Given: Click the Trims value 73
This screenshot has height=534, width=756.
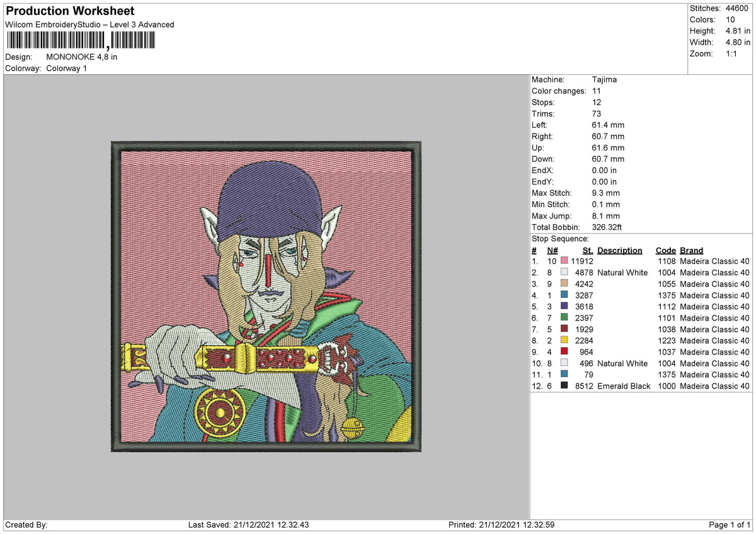Looking at the screenshot, I should tap(597, 114).
